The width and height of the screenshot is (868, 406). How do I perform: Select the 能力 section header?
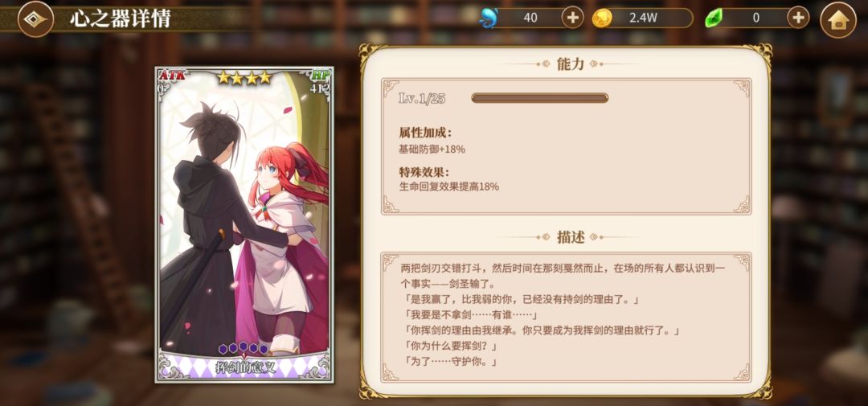click(x=570, y=64)
